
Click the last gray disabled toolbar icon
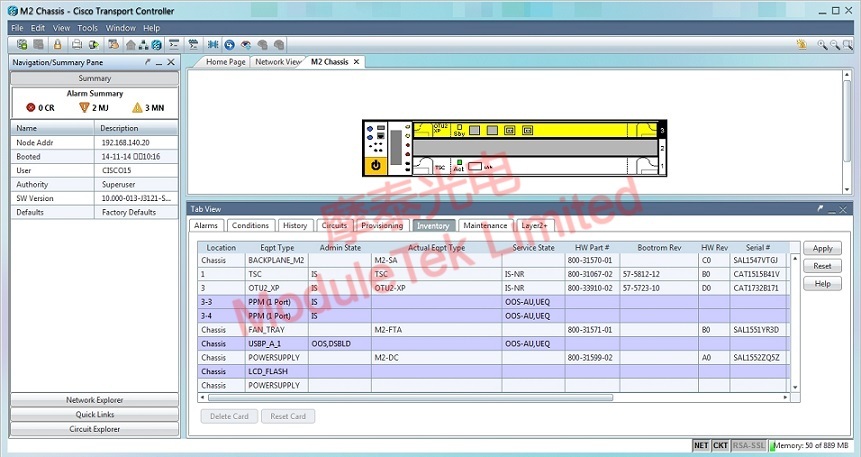point(279,44)
